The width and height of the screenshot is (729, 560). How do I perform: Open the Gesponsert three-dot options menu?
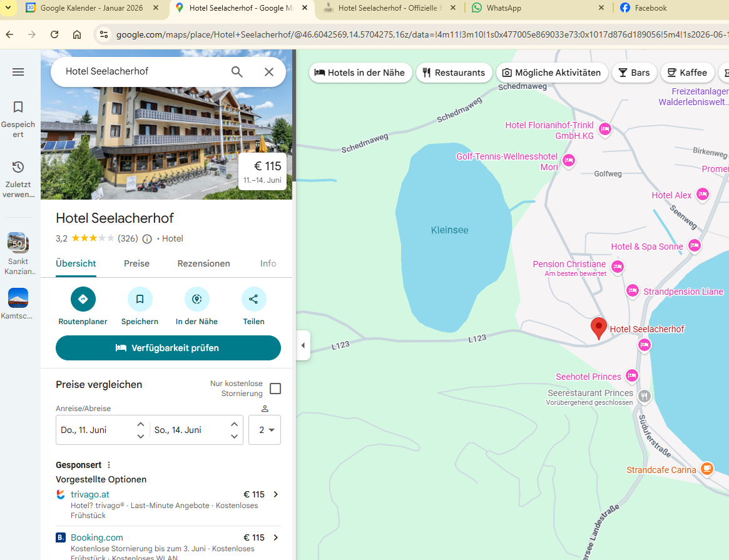[x=109, y=465]
